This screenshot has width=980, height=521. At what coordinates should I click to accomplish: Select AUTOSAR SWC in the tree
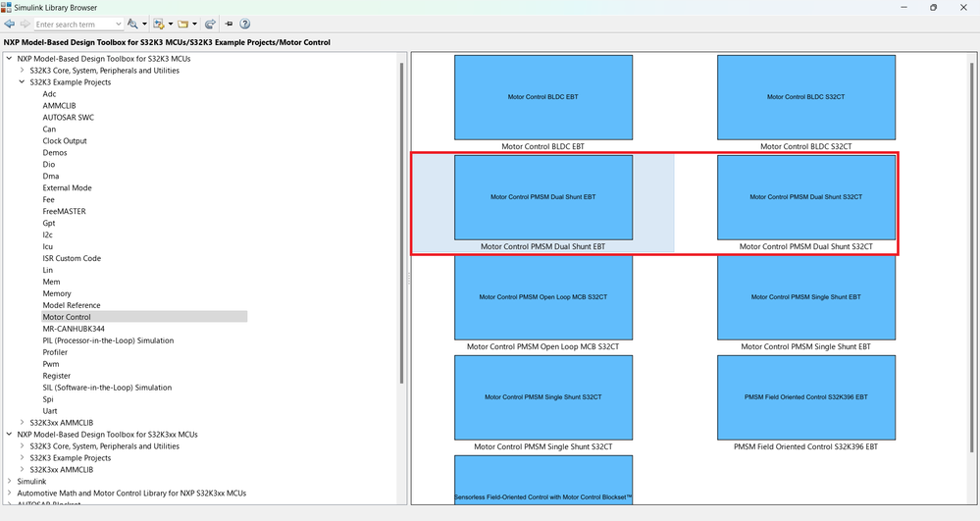(x=68, y=117)
